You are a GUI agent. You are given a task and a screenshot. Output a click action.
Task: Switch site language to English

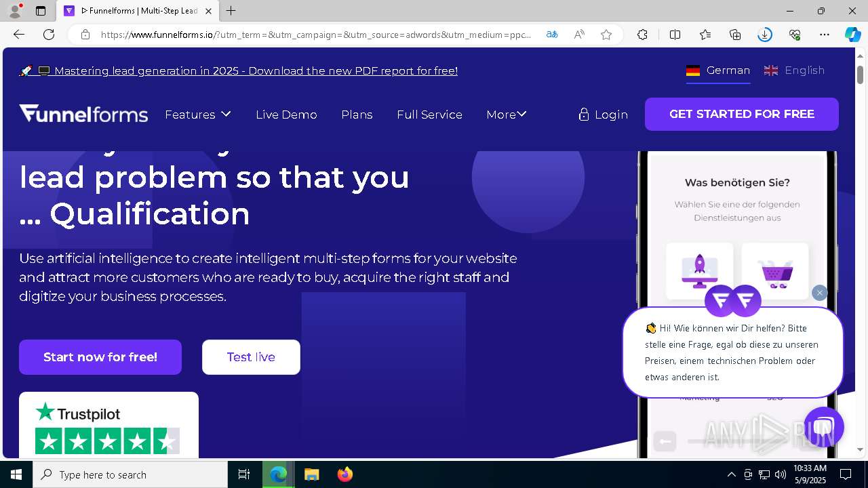click(794, 70)
